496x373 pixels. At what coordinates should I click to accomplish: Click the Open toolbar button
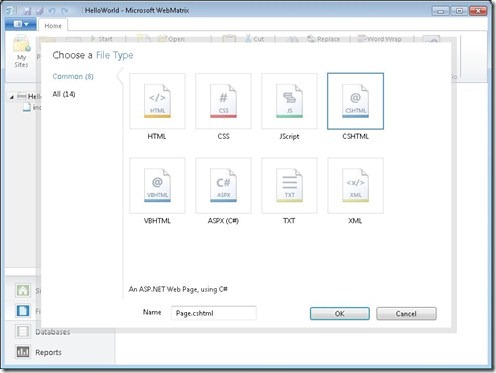point(171,39)
